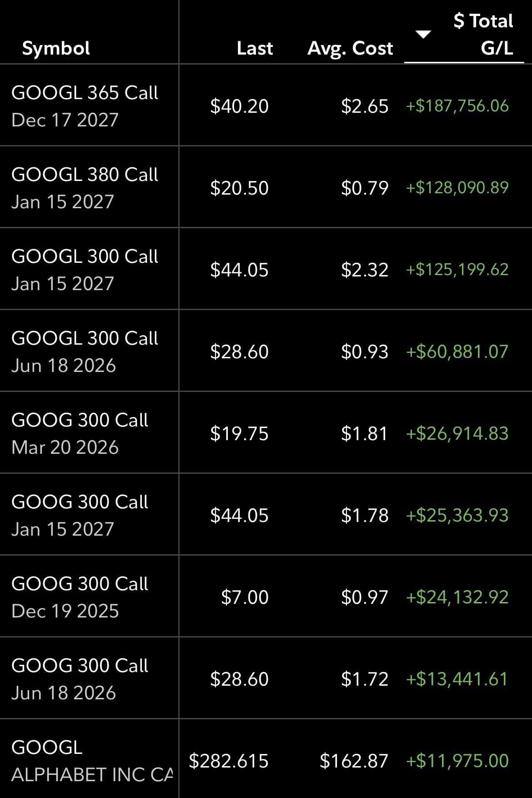Screen dimensions: 532x798
Task: Open the GOOGL Alphabet Inc stock position
Action: [91, 761]
